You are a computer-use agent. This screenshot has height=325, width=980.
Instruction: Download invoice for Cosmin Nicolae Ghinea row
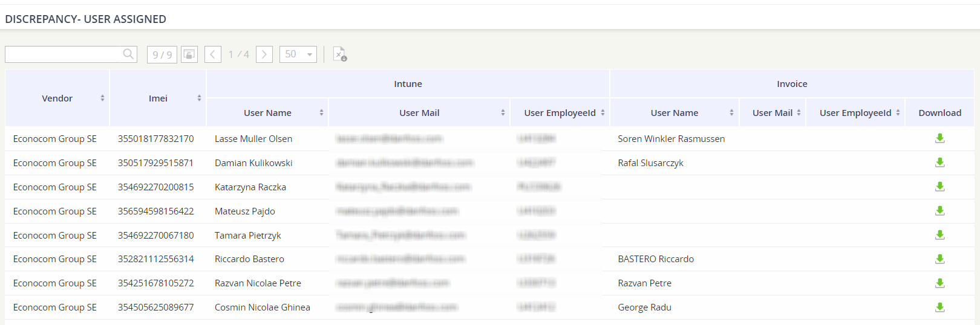tap(940, 307)
